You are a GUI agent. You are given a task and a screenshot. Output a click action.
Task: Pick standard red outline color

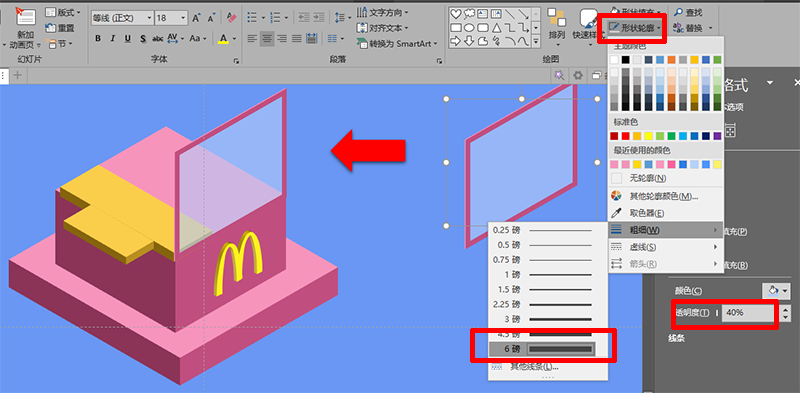click(626, 136)
